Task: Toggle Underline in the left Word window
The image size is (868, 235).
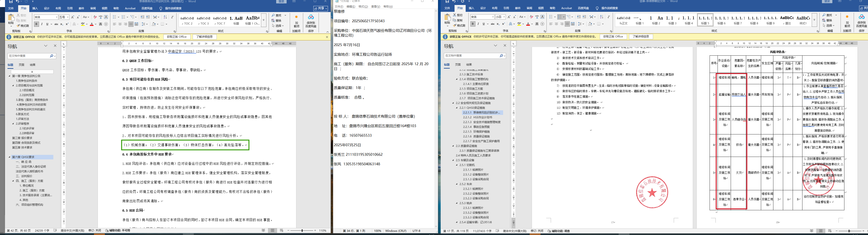Action: [x=47, y=24]
